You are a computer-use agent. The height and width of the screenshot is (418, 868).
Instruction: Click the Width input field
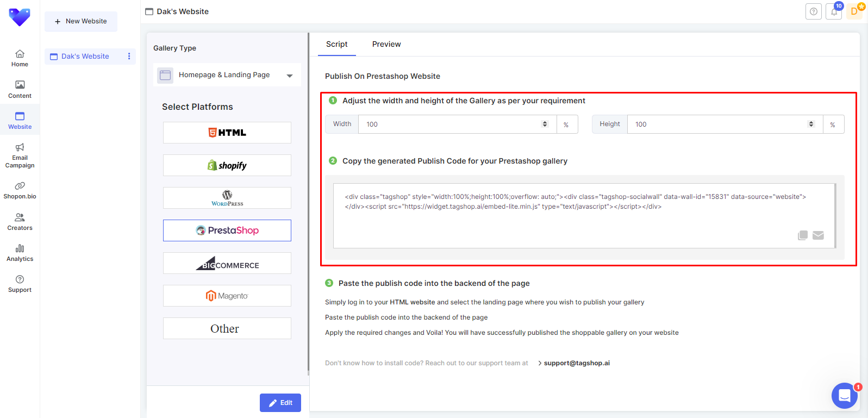point(458,124)
